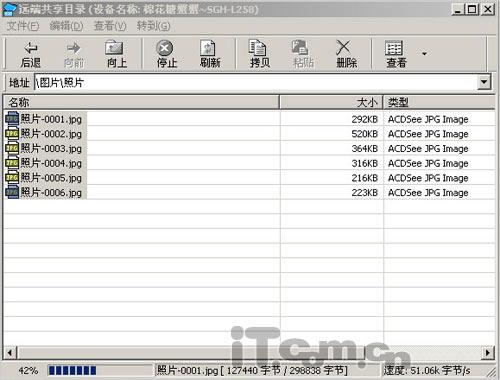500x380 pixels.
Task: Delete the file with 删除 icon
Action: [x=343, y=48]
